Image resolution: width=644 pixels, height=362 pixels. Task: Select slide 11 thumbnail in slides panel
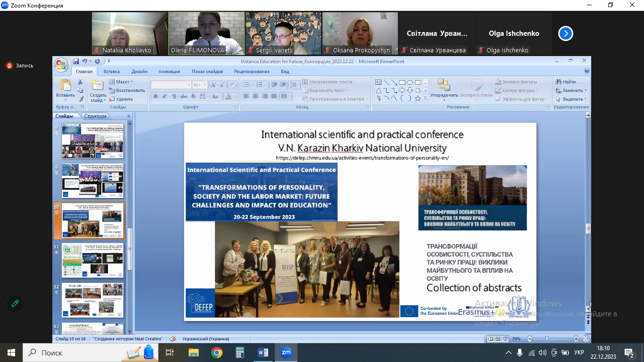coord(92,260)
